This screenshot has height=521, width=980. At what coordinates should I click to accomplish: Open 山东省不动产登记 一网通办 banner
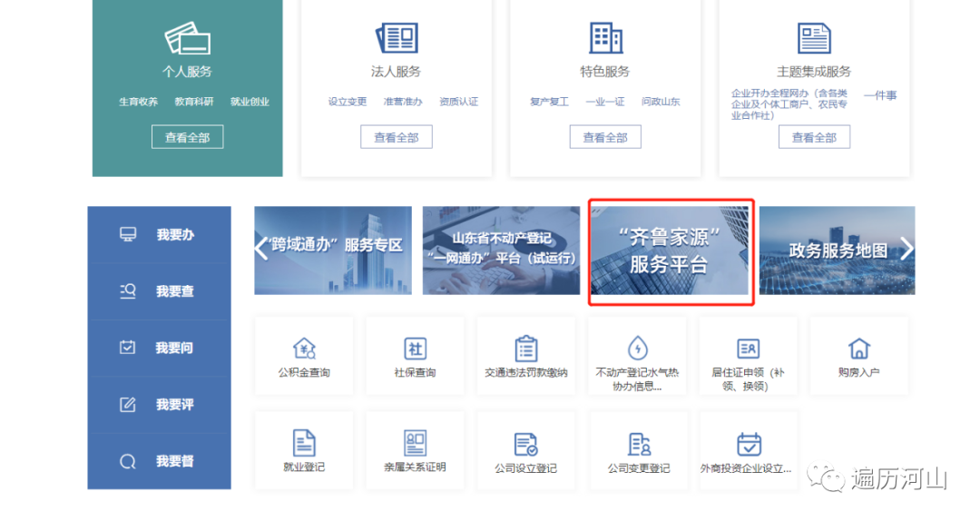click(501, 251)
